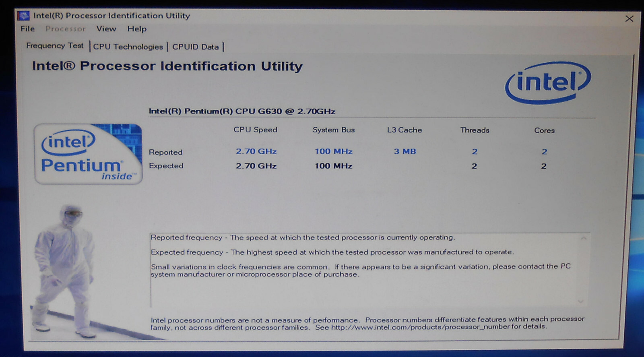Click the reported cores value 2
This screenshot has height=357, width=644.
pos(544,152)
